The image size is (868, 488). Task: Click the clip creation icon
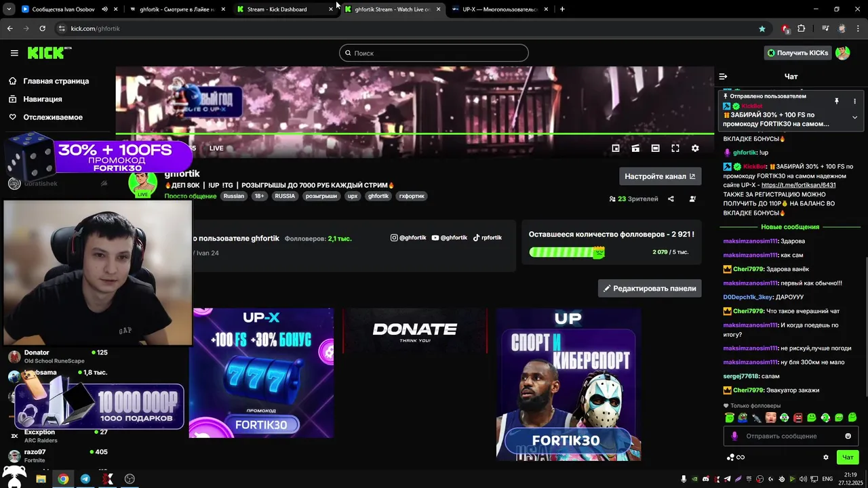tap(635, 148)
